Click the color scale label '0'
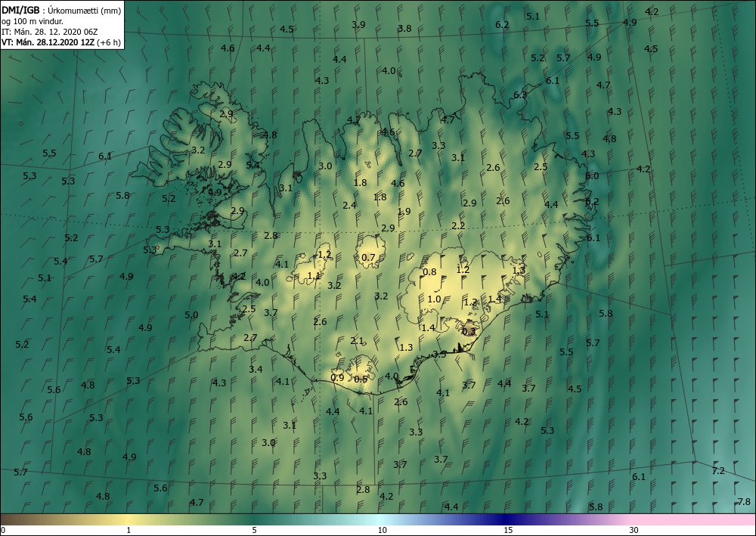This screenshot has width=756, height=536. click(3, 530)
